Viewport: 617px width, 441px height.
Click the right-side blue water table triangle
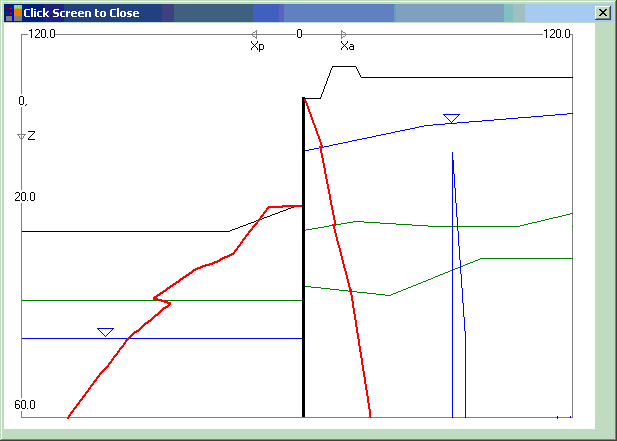click(x=451, y=118)
